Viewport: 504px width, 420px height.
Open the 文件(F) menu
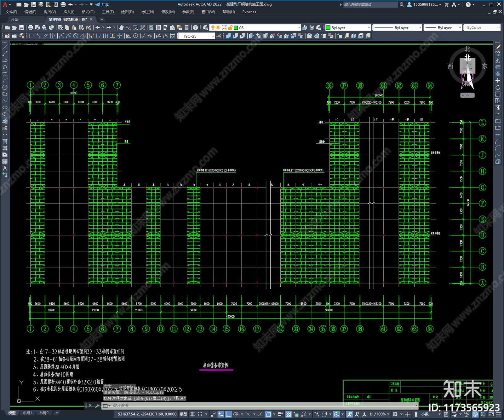tap(11, 12)
